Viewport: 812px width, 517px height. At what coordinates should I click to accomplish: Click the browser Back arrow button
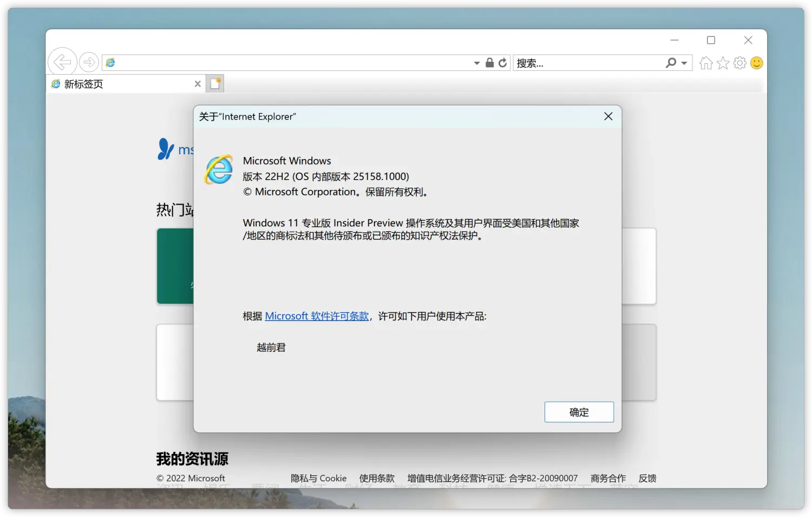pos(62,62)
